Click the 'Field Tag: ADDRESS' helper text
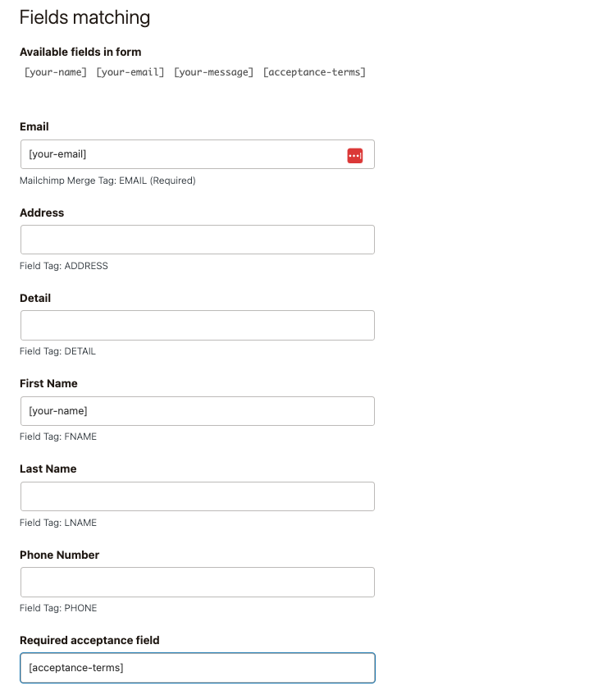 pyautogui.click(x=64, y=266)
